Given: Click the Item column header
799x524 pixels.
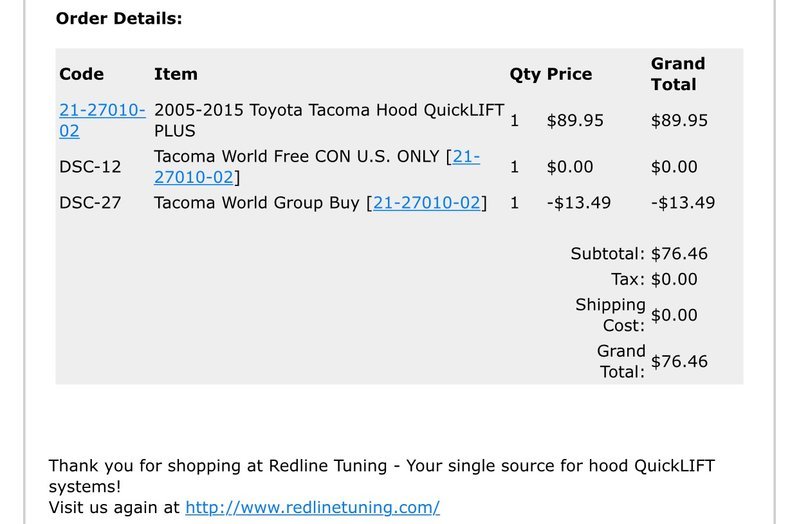Looking at the screenshot, I should 176,74.
